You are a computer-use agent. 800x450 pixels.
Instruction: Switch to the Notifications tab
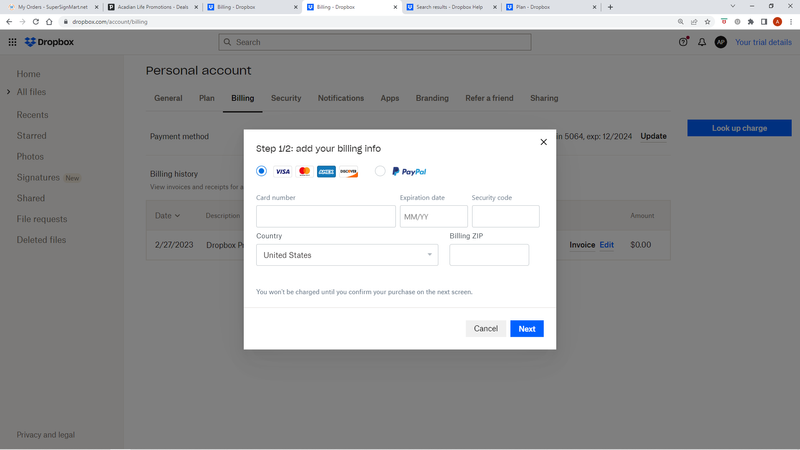341,98
